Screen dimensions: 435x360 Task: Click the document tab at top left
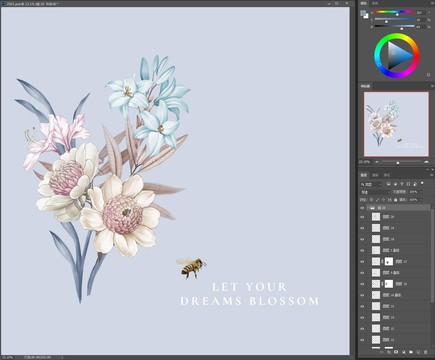[x=31, y=3]
